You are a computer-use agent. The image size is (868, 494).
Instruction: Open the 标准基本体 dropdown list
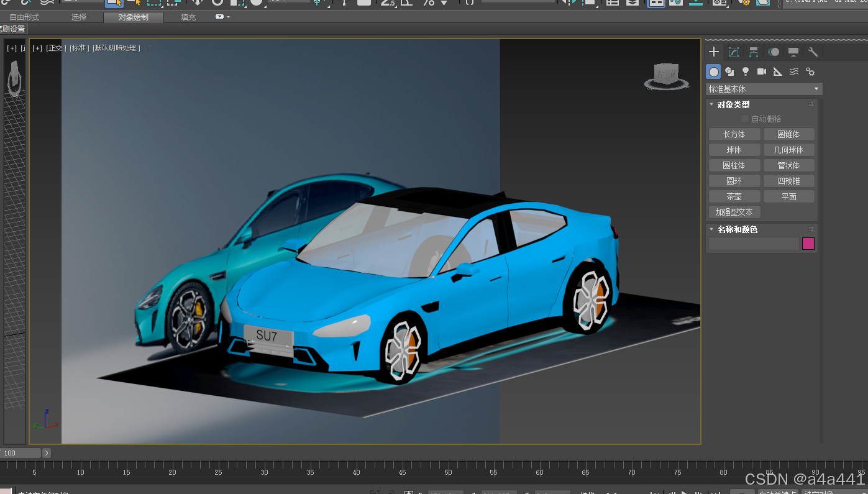[764, 89]
